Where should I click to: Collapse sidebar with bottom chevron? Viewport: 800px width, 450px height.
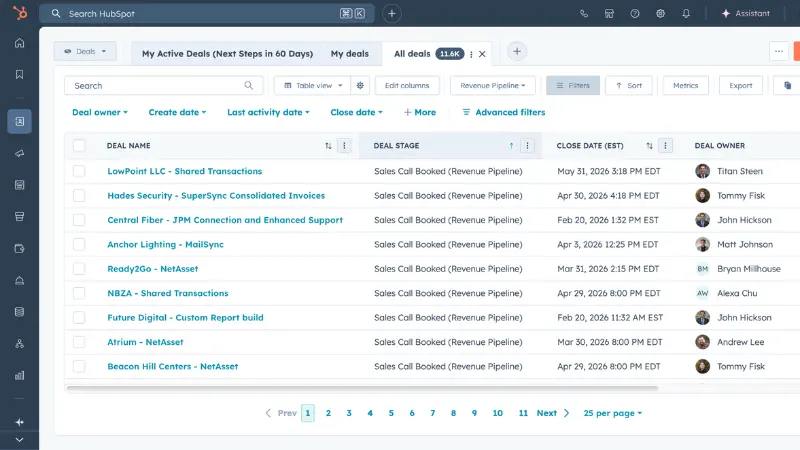[19, 440]
